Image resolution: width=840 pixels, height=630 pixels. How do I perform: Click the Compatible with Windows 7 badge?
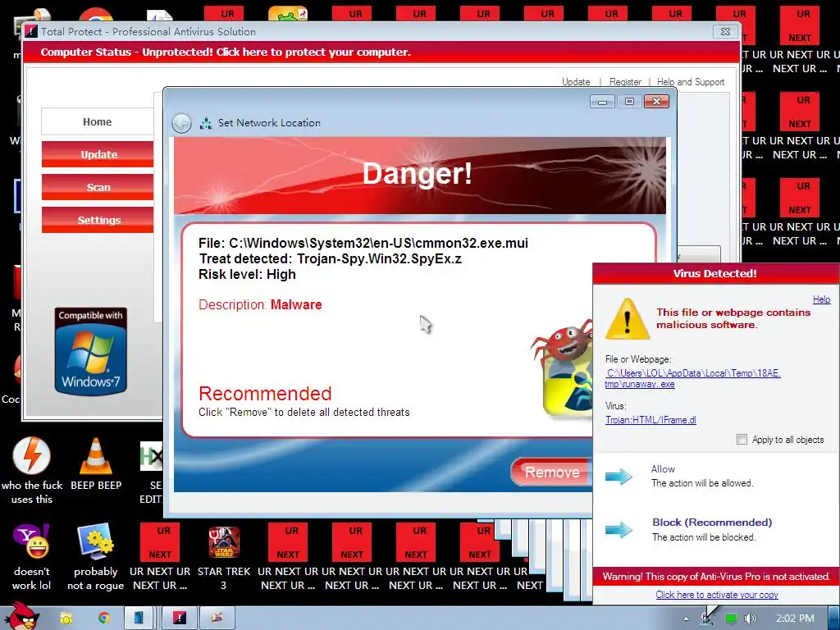[x=90, y=351]
